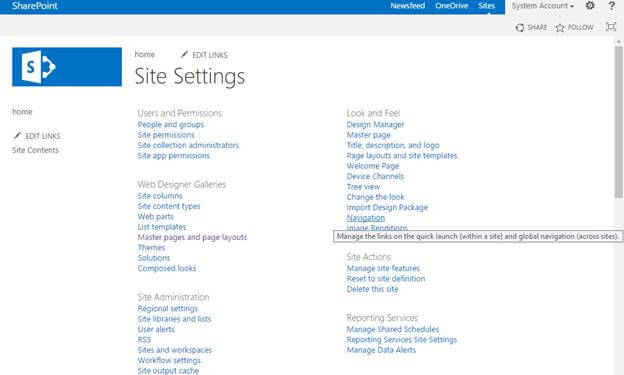The width and height of the screenshot is (624, 375).
Task: Open Page layouts and site templates
Action: pyautogui.click(x=402, y=156)
